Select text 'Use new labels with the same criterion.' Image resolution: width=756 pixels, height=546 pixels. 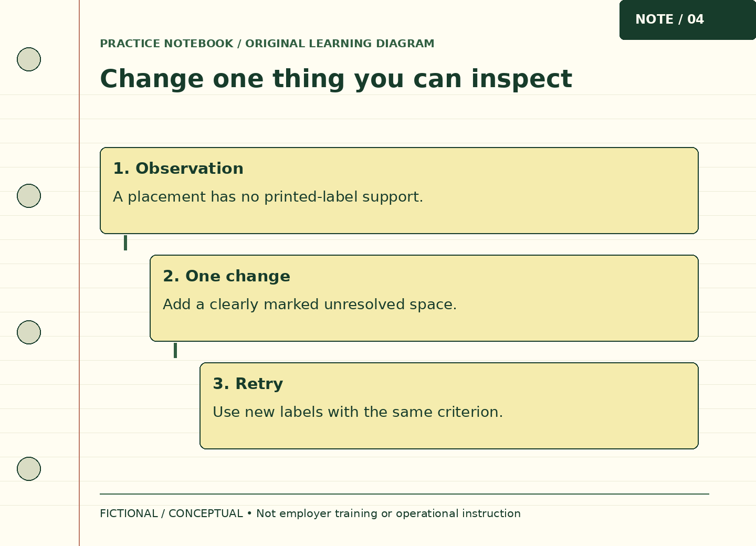pyautogui.click(x=358, y=412)
